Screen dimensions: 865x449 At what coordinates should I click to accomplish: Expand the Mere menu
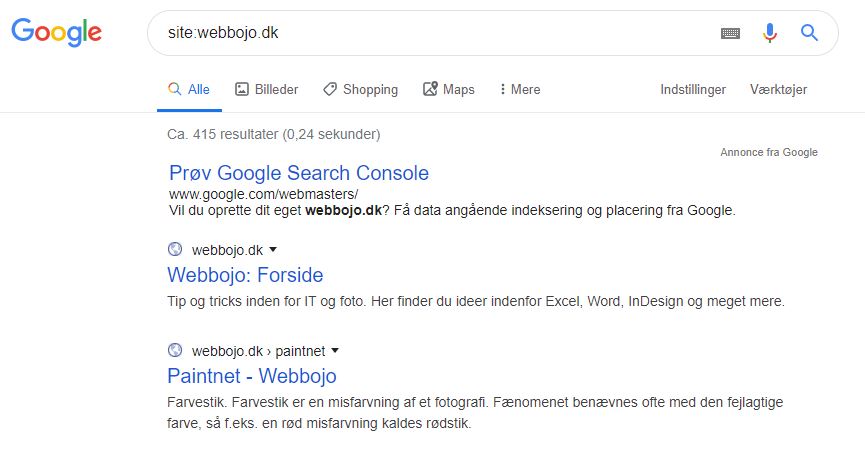(520, 89)
